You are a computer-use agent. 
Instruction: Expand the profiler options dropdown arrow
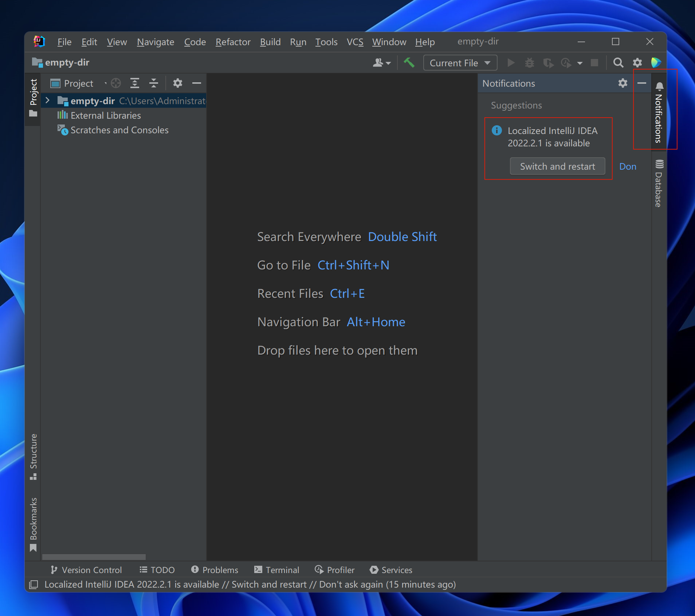(580, 63)
